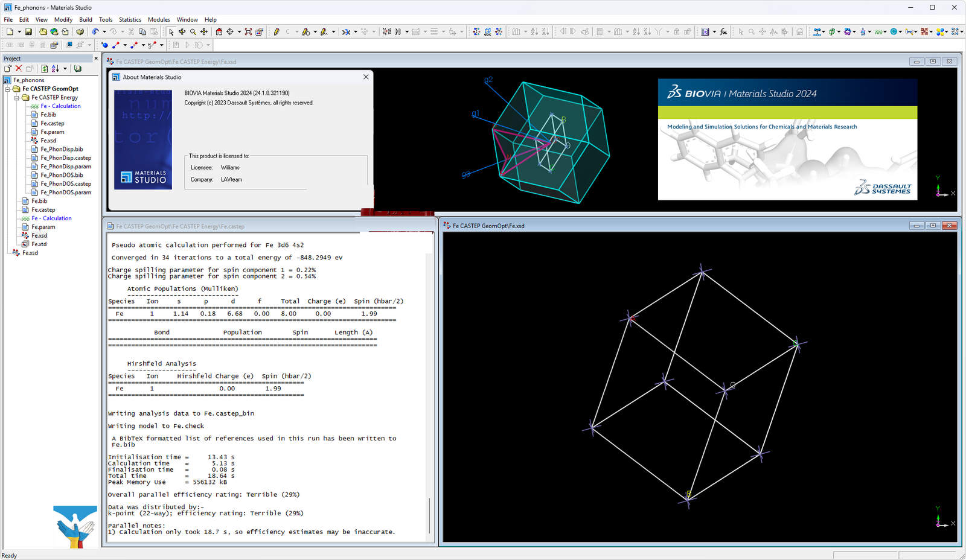This screenshot has width=966, height=560.
Task: Click 'Overall parallel efficiency rating' line in Fe.castep
Action: [203, 494]
